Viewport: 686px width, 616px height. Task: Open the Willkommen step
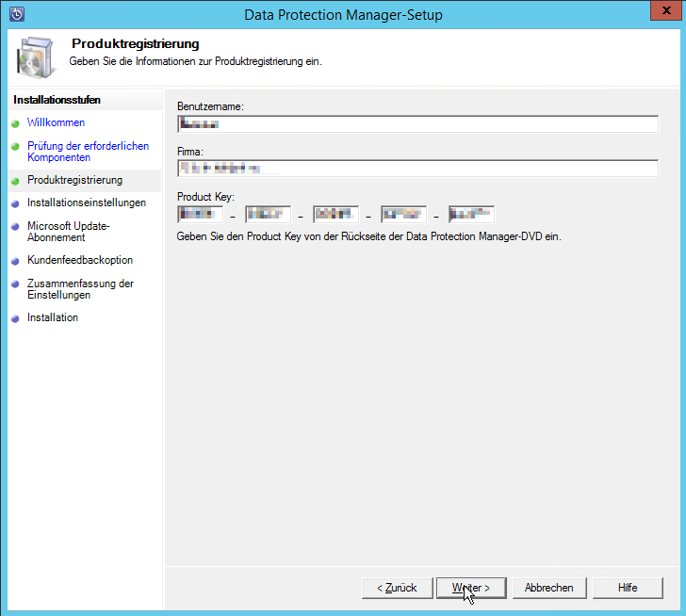click(x=56, y=122)
